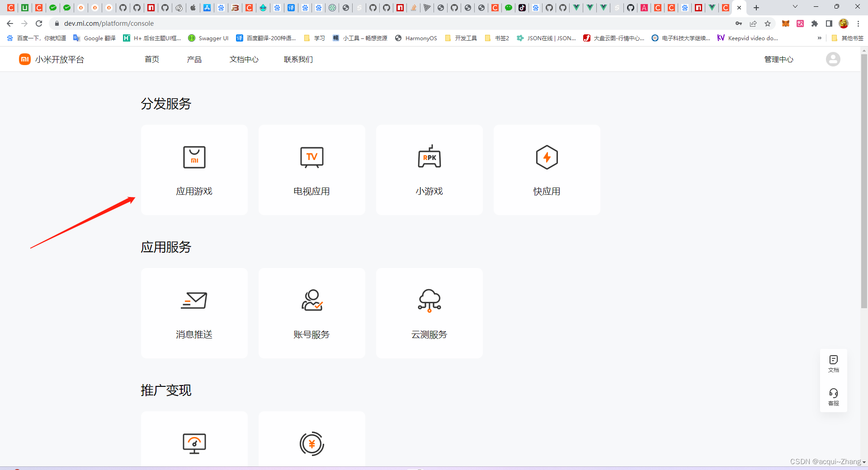The image size is (868, 470).
Task: Click the 快应用 card label
Action: pos(547,191)
